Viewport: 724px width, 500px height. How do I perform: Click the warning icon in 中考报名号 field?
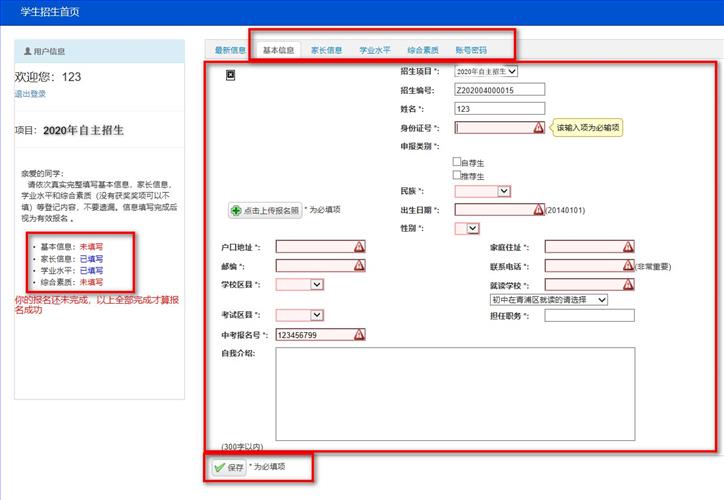(x=359, y=335)
